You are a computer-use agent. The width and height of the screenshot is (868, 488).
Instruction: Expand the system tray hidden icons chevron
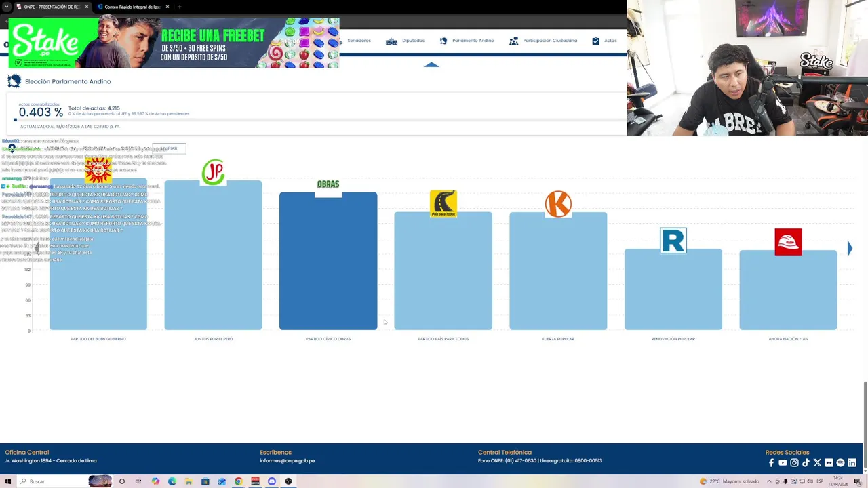(x=770, y=481)
